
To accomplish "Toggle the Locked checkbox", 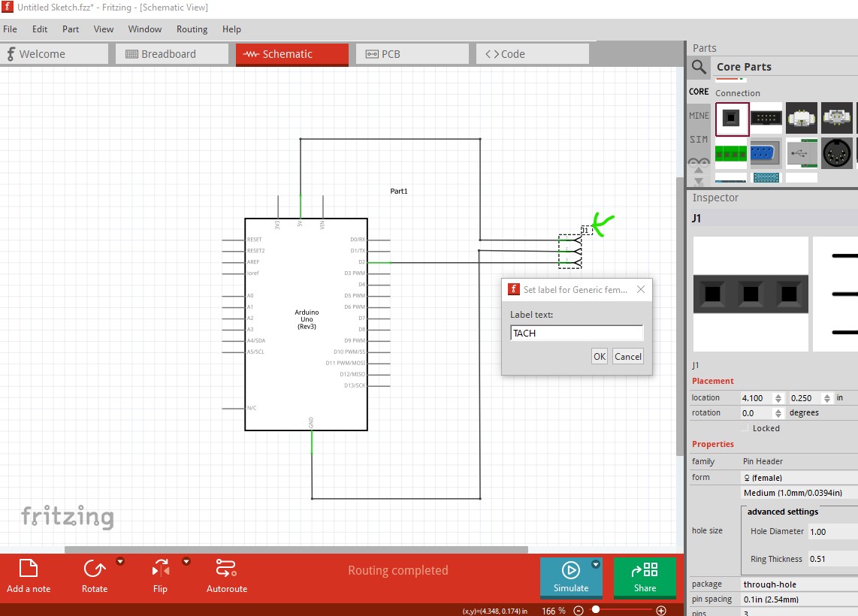I will click(745, 427).
